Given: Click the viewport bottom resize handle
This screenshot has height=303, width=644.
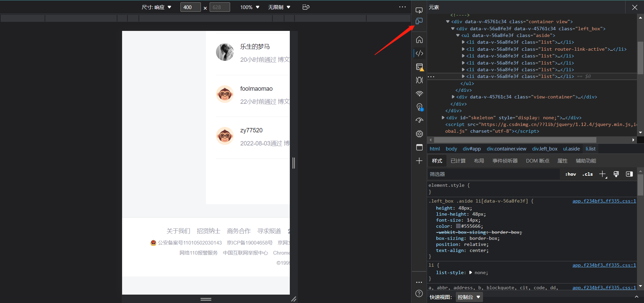Looking at the screenshot, I should pyautogui.click(x=206, y=299).
